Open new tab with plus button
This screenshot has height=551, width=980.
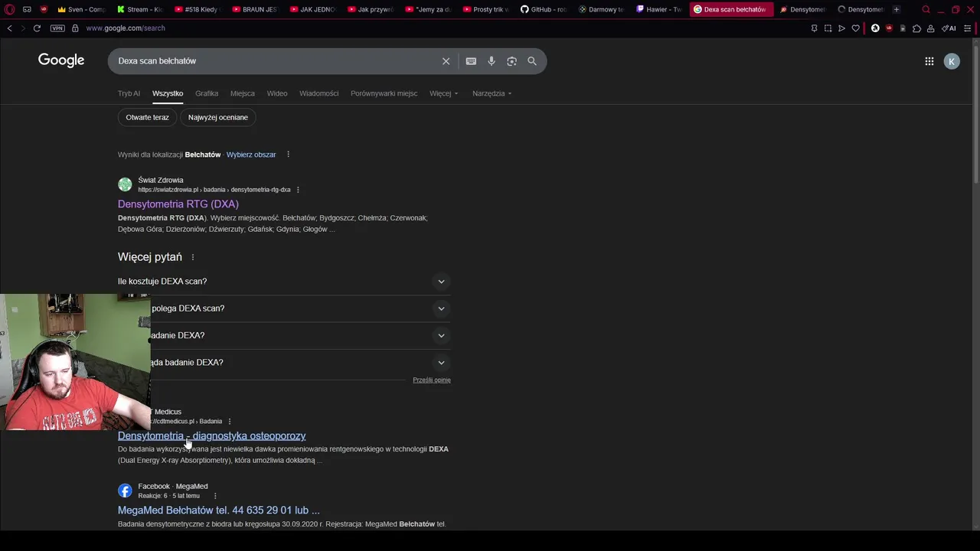(897, 9)
